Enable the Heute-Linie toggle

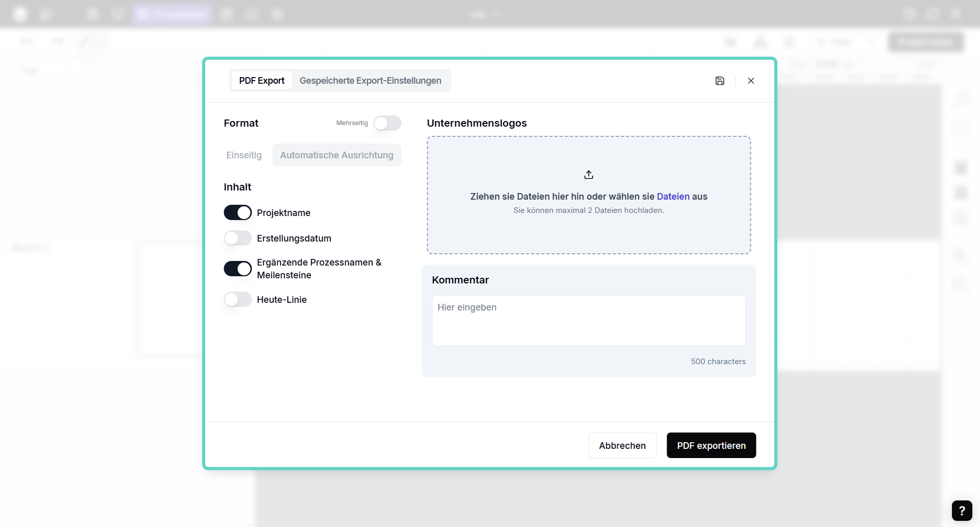pyautogui.click(x=238, y=299)
